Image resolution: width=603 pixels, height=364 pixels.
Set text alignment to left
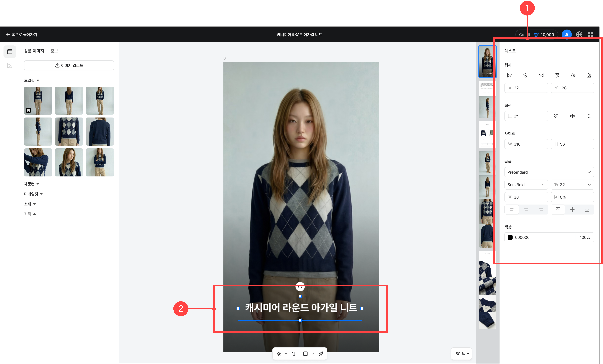coord(512,210)
